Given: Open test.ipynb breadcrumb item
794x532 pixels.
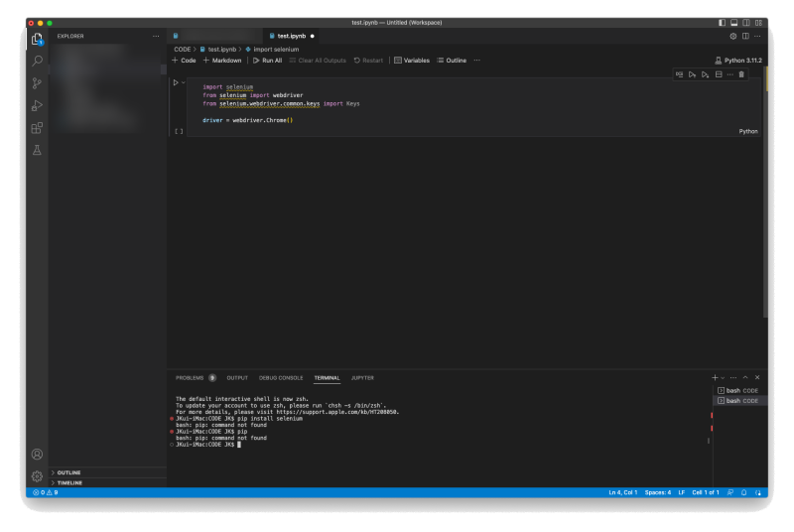Looking at the screenshot, I should point(218,49).
